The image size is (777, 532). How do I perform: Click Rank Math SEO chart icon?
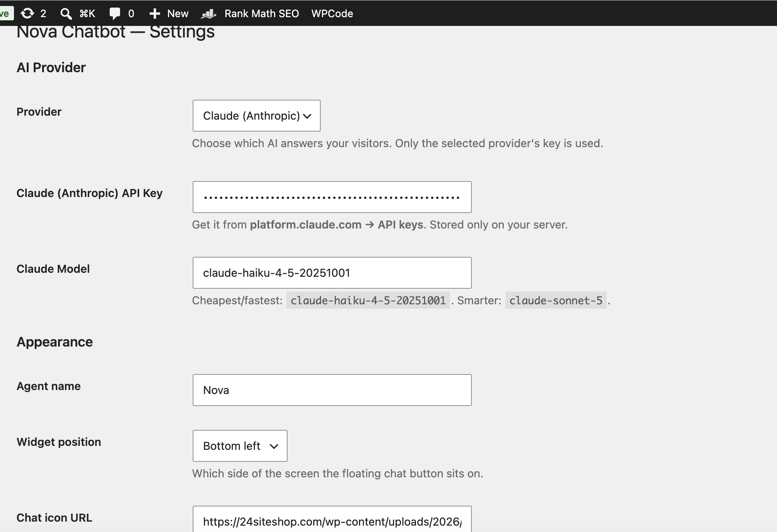[x=209, y=14]
